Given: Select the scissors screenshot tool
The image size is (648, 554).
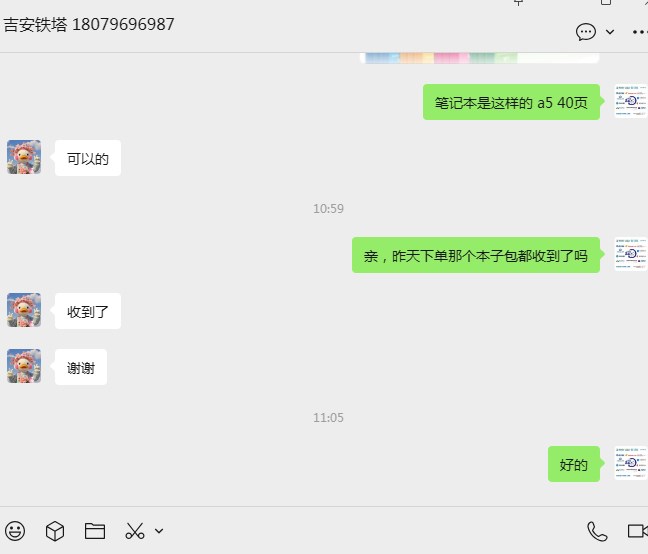Looking at the screenshot, I should 135,531.
